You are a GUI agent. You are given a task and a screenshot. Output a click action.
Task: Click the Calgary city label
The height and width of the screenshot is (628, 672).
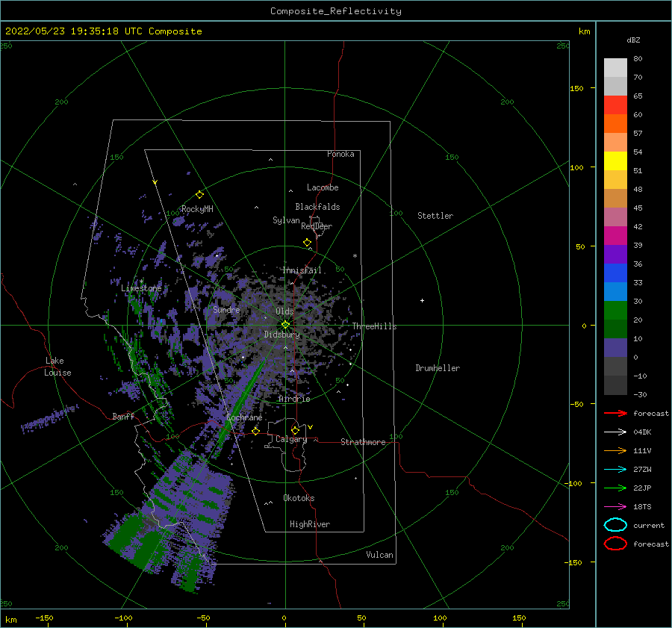coord(291,439)
